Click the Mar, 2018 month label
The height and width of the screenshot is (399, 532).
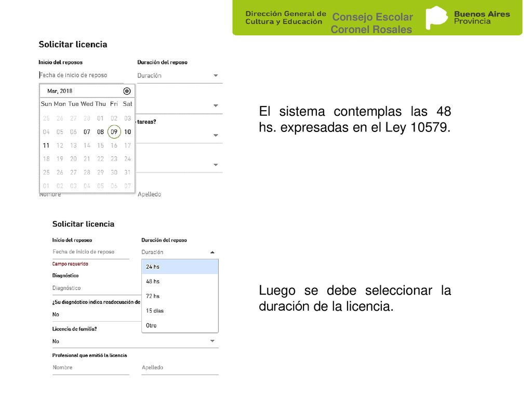pyautogui.click(x=60, y=91)
